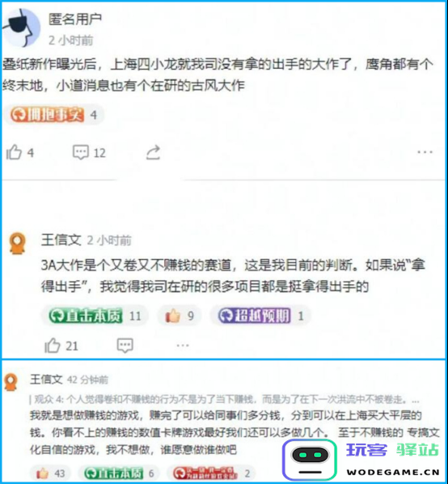448x484 pixels.
Task: Tap the thumbs-up reaction showing 43
Action: coord(51,473)
